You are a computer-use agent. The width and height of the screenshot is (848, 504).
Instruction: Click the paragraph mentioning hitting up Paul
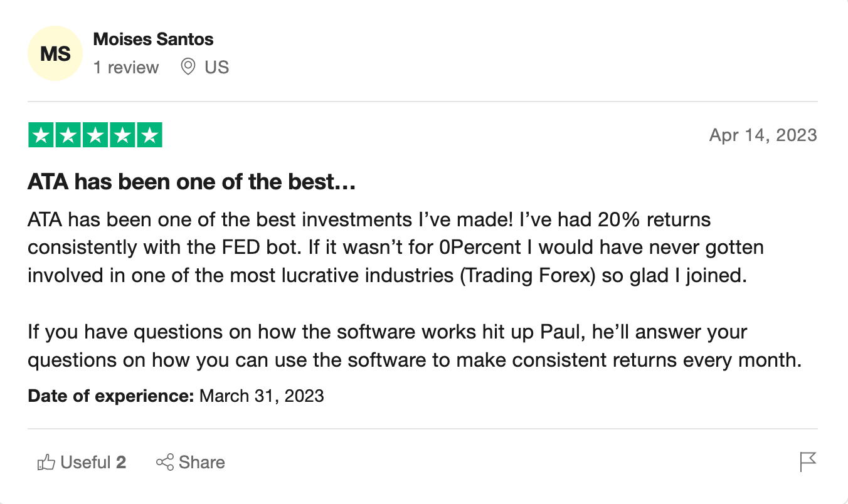click(x=415, y=345)
